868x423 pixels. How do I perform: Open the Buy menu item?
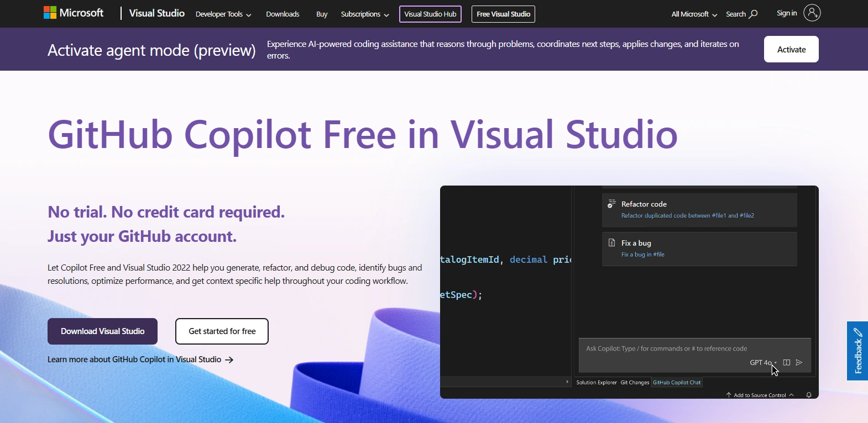(x=322, y=14)
